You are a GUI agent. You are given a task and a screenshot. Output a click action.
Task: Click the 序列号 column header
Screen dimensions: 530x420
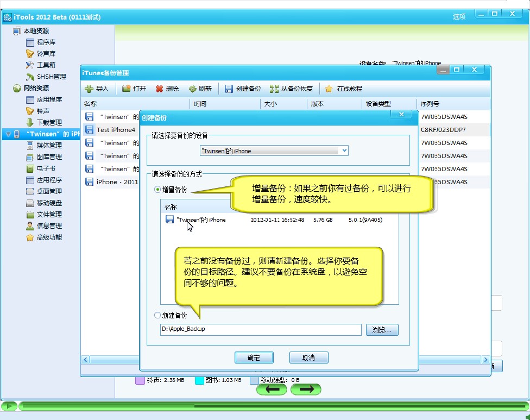[x=453, y=104]
